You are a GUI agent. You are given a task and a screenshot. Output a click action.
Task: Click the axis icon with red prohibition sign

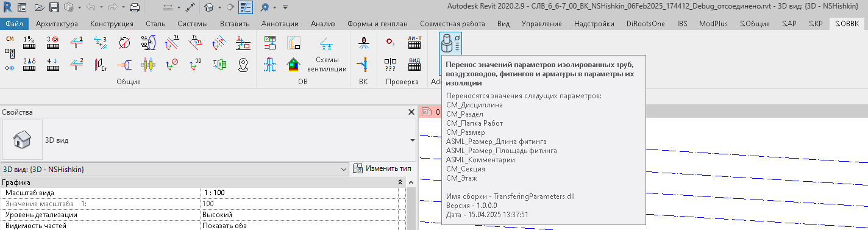click(x=171, y=64)
